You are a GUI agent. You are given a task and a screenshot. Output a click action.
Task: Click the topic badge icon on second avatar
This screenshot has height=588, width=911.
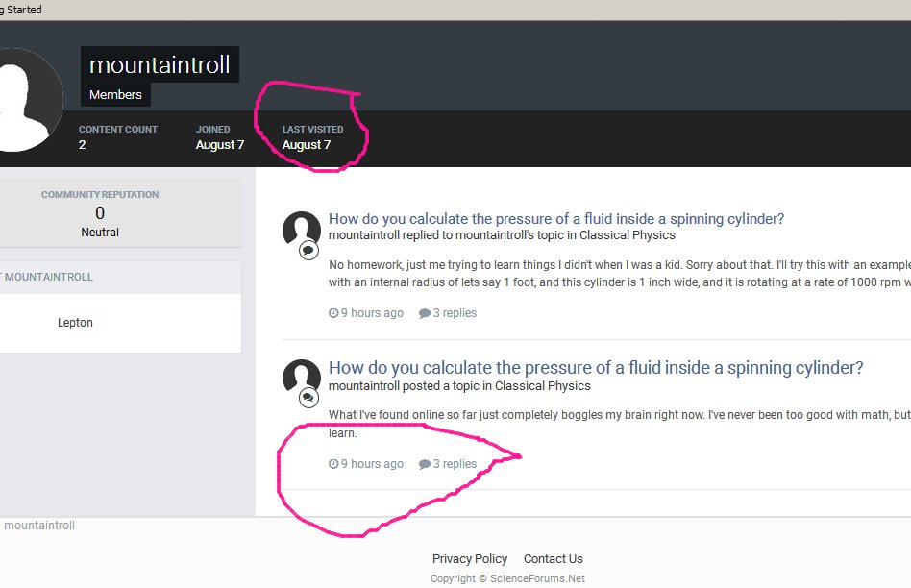click(308, 397)
